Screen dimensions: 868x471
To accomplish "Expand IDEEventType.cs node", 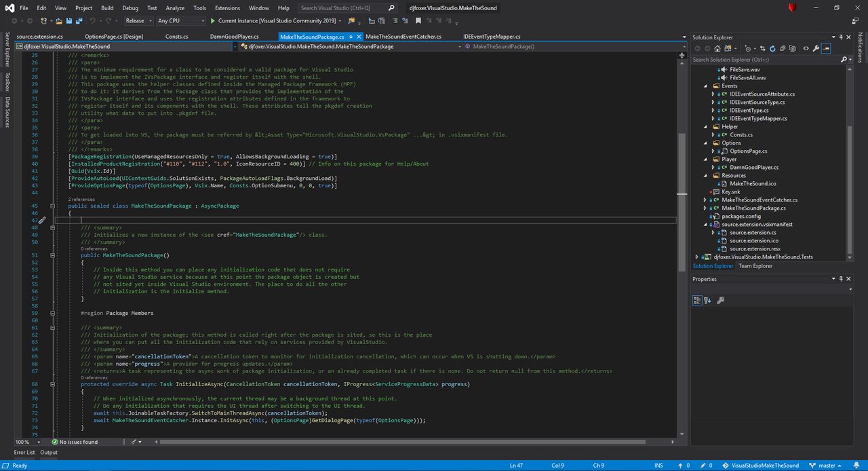I will pyautogui.click(x=713, y=111).
